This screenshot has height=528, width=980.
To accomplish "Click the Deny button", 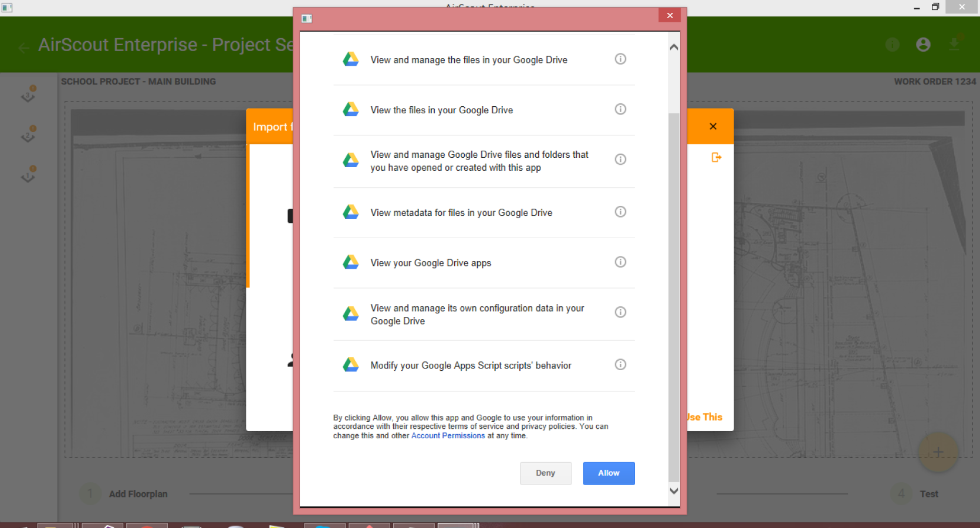I will (545, 473).
